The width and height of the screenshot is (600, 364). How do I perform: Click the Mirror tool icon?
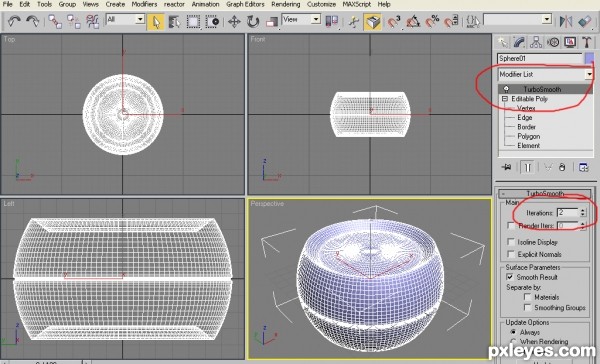click(x=566, y=21)
